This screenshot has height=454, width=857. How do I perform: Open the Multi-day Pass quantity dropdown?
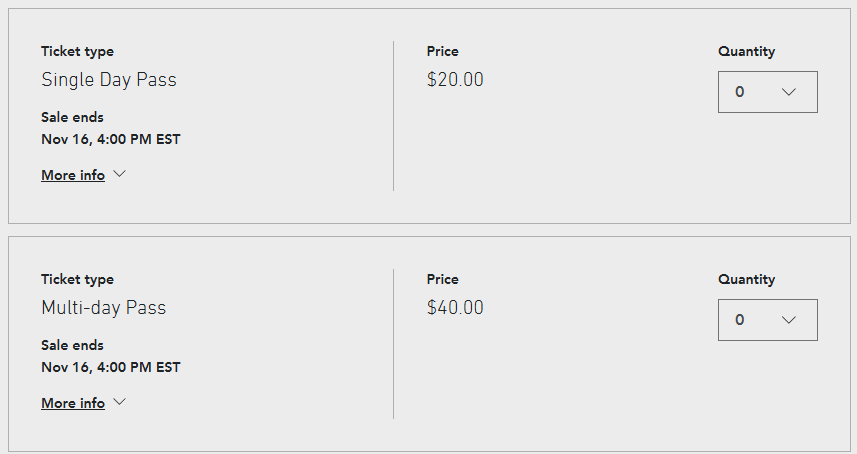(x=768, y=320)
